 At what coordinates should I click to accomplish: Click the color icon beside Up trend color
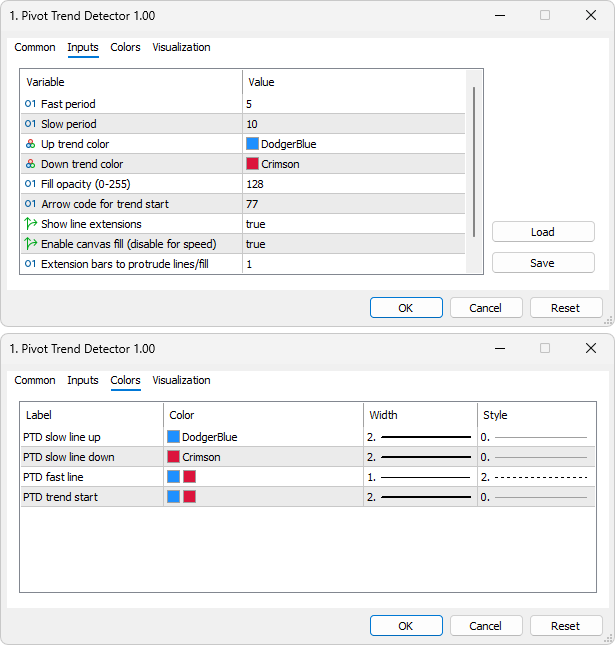tap(30, 144)
